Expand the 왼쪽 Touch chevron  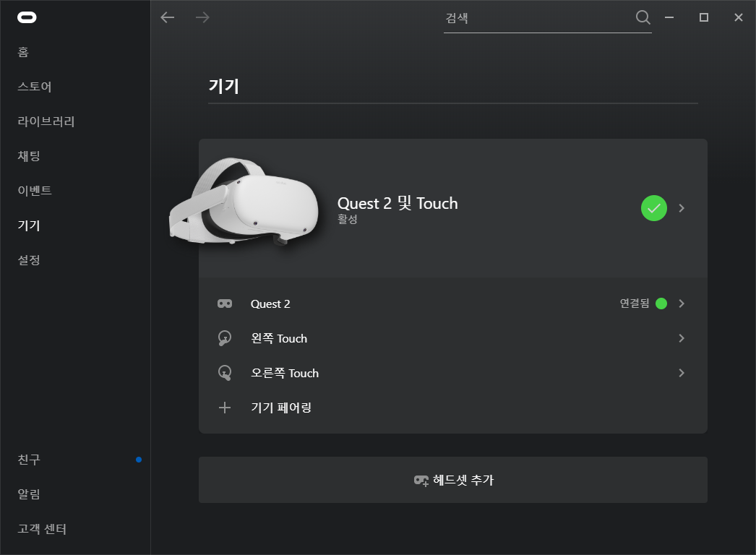coord(682,338)
